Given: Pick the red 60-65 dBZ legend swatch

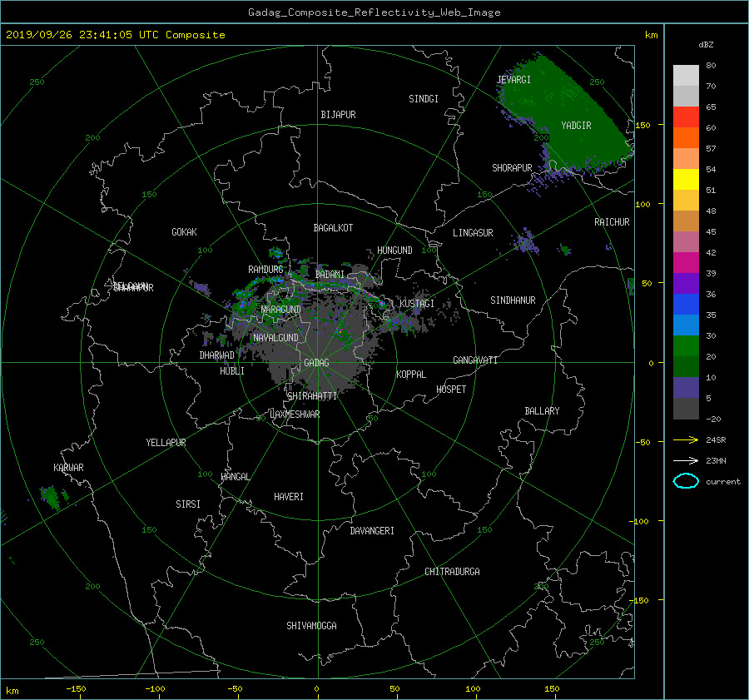Looking at the screenshot, I should [x=686, y=117].
